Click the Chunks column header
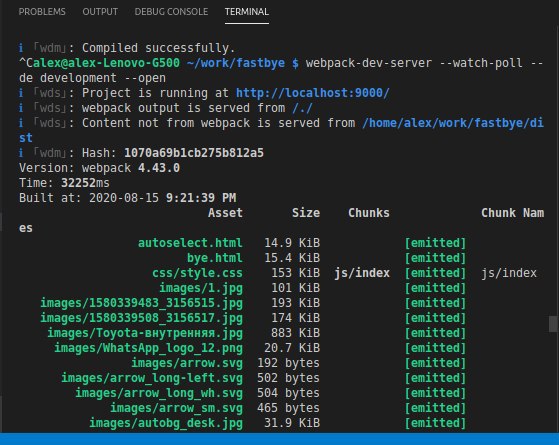This screenshot has width=559, height=445. pos(369,213)
